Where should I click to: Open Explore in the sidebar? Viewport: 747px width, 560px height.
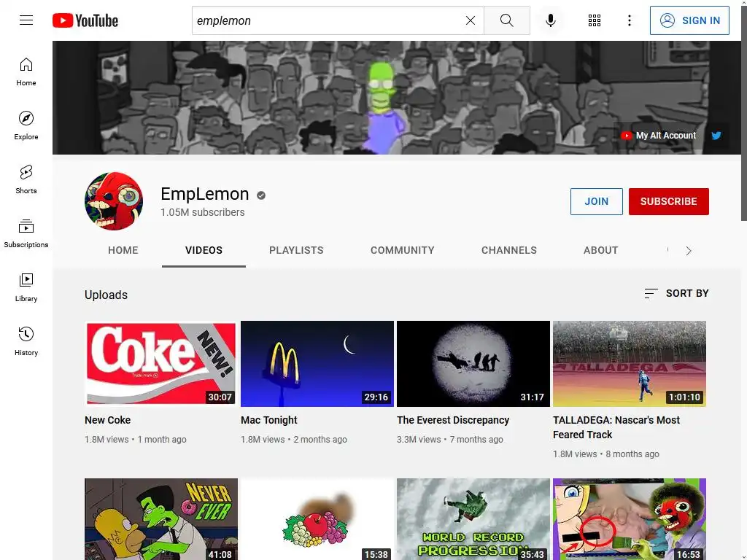click(26, 125)
